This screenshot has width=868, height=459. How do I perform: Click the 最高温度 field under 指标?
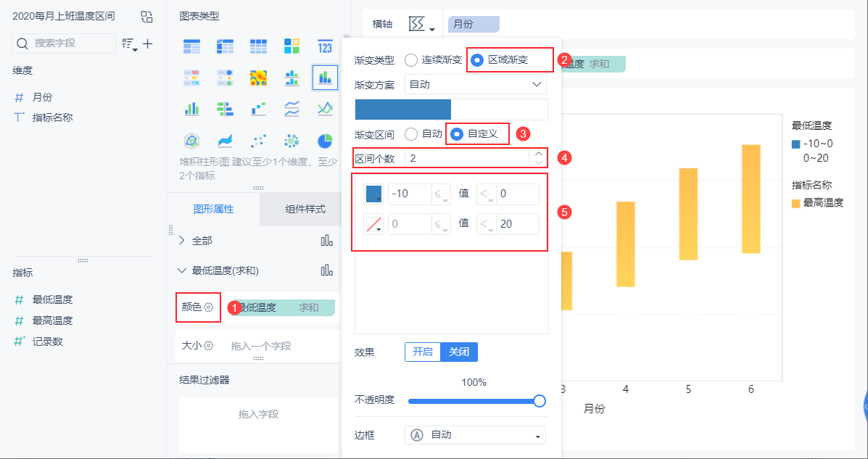point(53,321)
